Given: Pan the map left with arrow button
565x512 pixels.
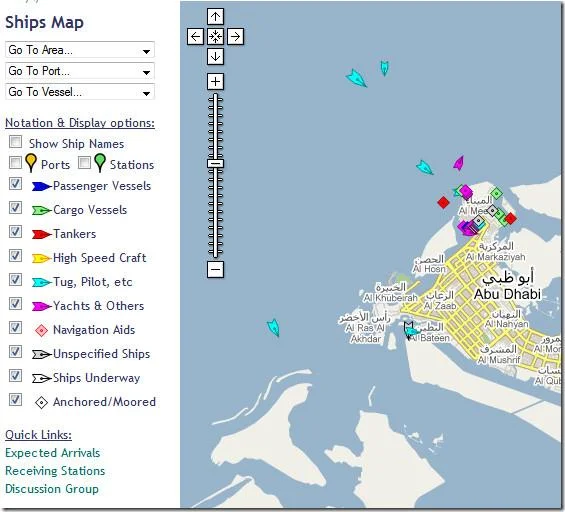Looking at the screenshot, I should pos(195,37).
